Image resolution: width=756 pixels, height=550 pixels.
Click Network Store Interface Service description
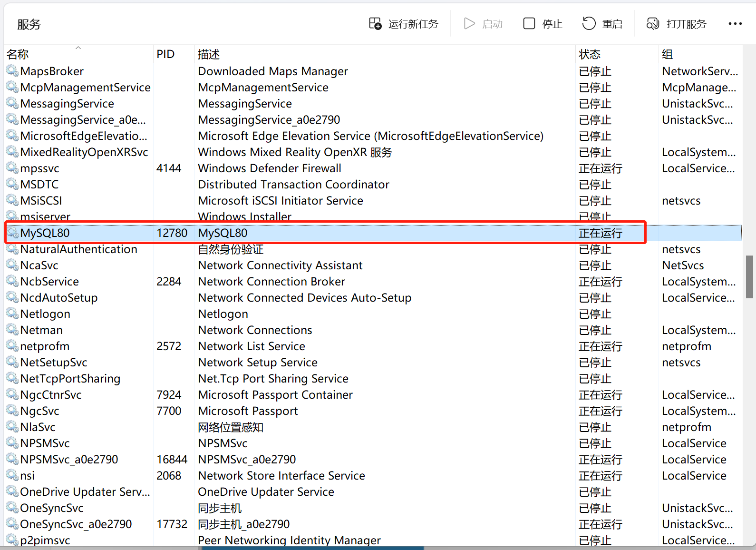click(x=281, y=475)
